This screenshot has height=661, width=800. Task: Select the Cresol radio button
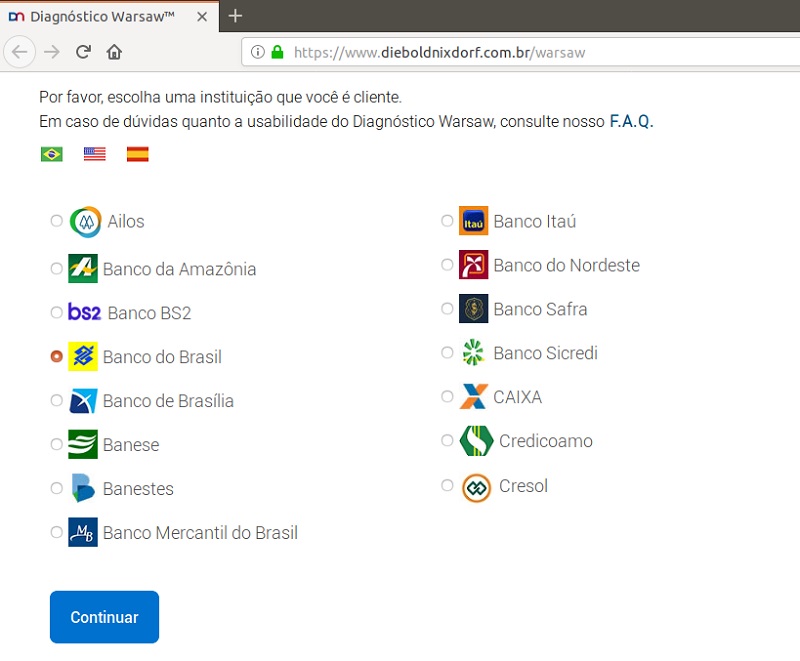447,485
